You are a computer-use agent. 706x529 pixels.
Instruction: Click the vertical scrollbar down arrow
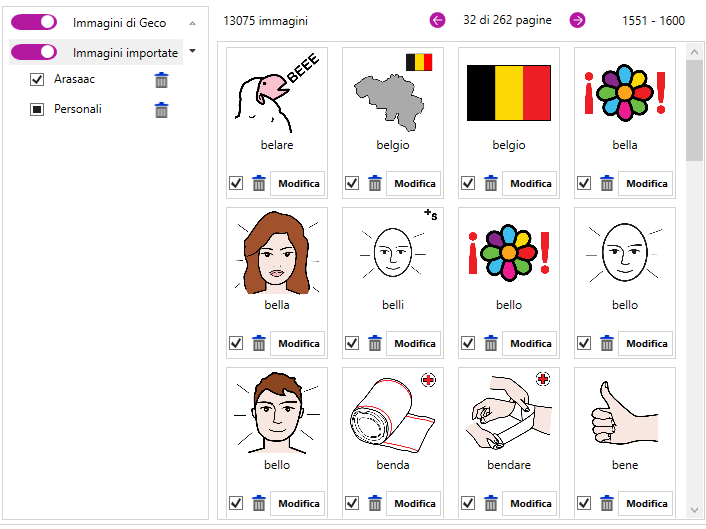[x=694, y=509]
